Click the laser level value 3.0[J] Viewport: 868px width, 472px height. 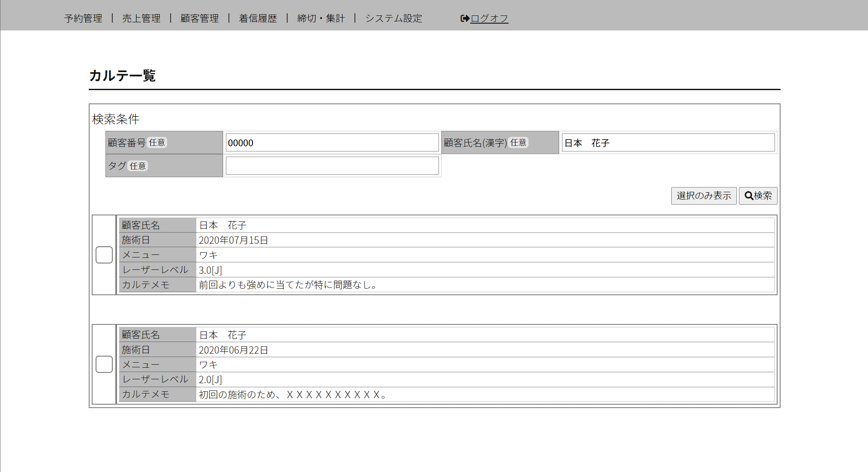pos(210,270)
